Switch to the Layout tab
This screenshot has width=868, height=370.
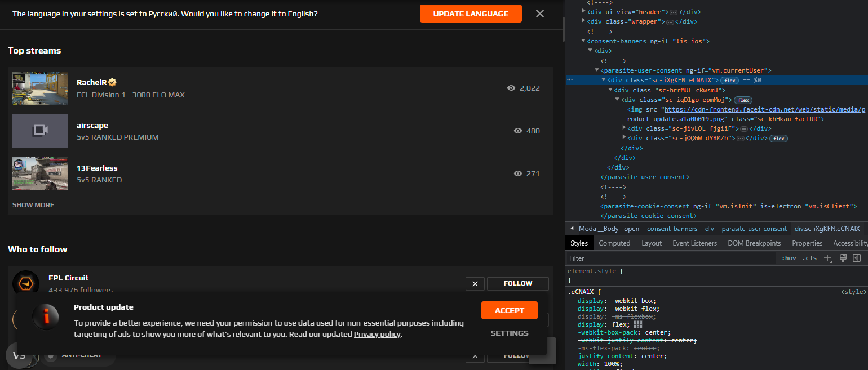(x=652, y=243)
